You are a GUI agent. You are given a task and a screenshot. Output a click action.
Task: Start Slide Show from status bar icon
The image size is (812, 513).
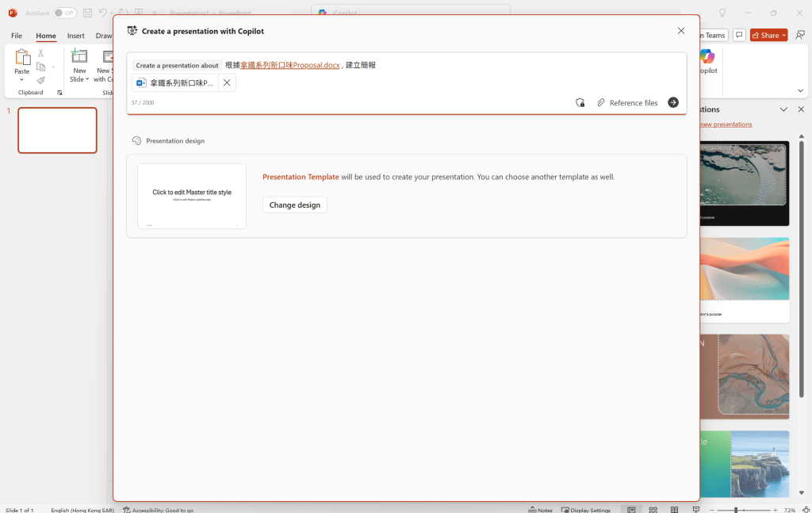click(696, 510)
